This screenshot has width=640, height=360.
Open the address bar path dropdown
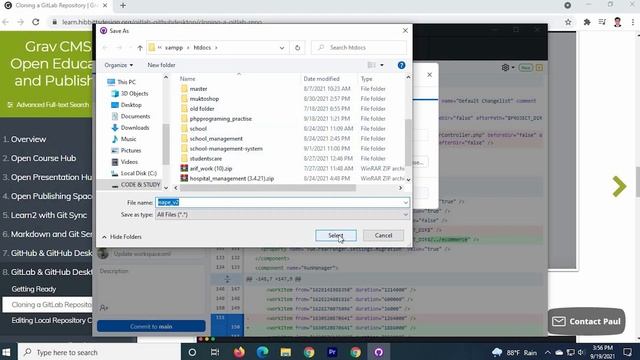tap(282, 48)
